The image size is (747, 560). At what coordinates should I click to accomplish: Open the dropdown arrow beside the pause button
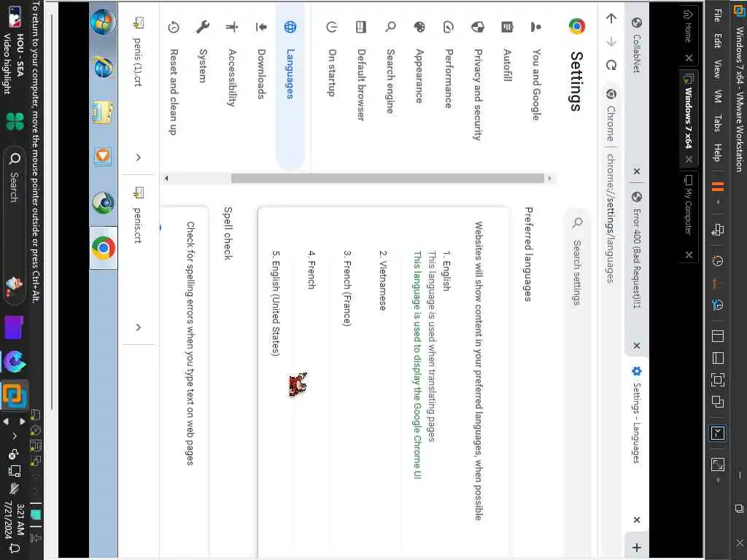(x=718, y=202)
